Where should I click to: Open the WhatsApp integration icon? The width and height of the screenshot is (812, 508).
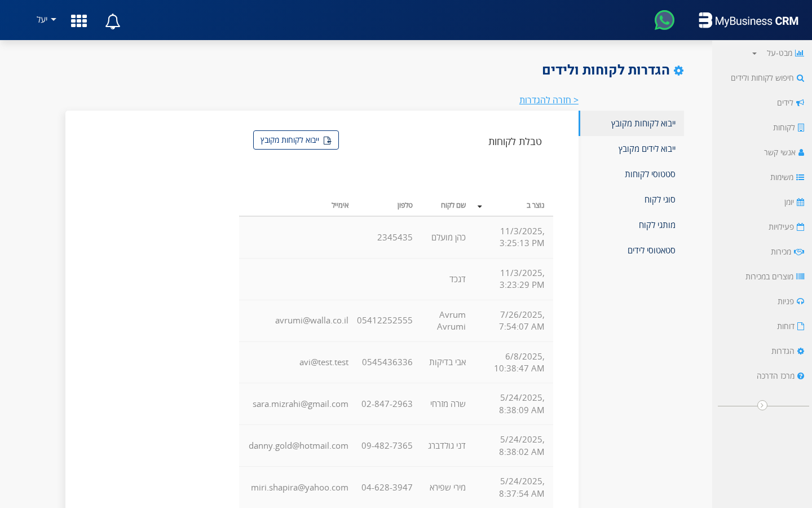point(664,20)
